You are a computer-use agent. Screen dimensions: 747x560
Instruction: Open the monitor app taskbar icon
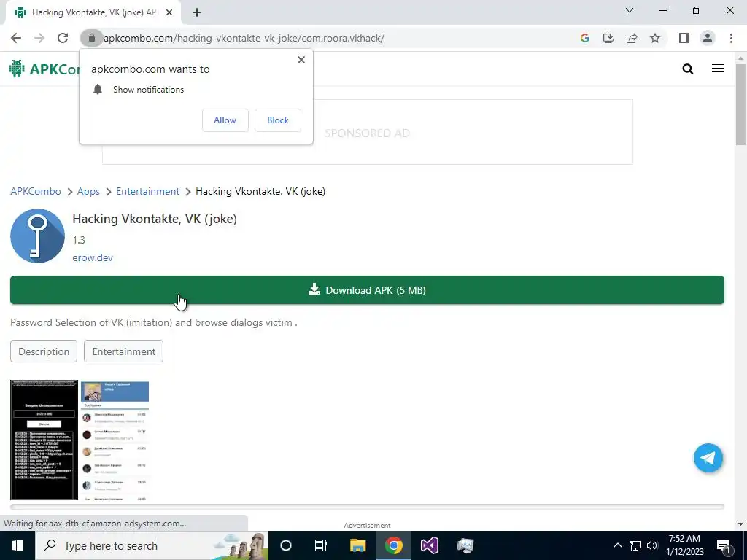point(465,545)
